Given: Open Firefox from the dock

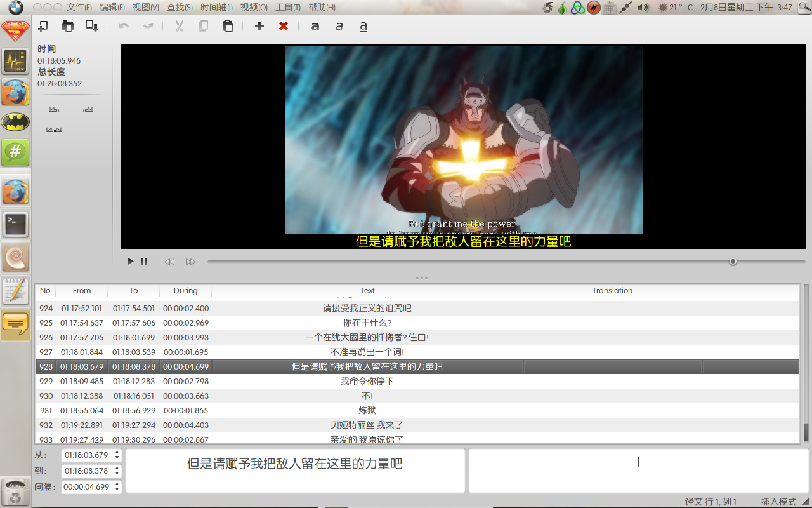Looking at the screenshot, I should (15, 92).
